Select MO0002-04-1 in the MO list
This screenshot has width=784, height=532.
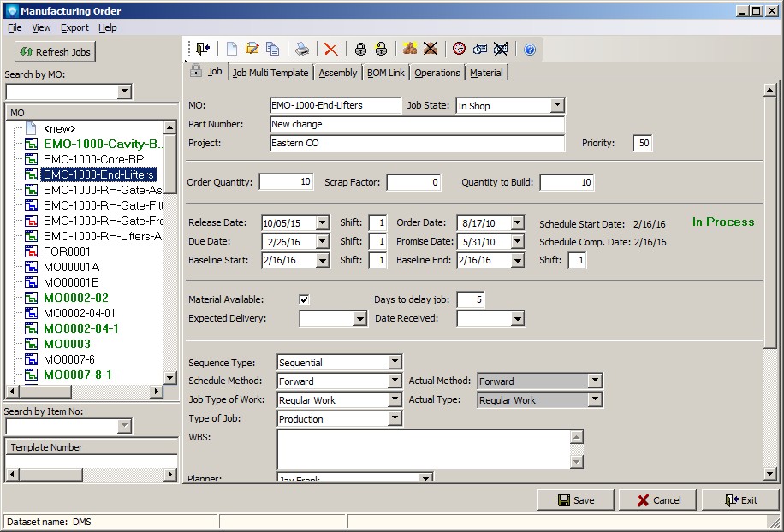80,328
